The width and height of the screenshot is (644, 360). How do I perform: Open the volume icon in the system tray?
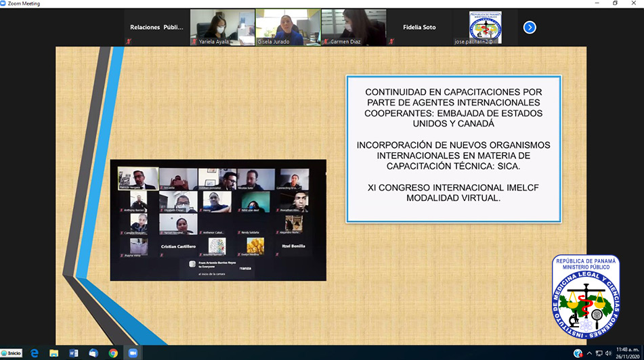point(608,353)
